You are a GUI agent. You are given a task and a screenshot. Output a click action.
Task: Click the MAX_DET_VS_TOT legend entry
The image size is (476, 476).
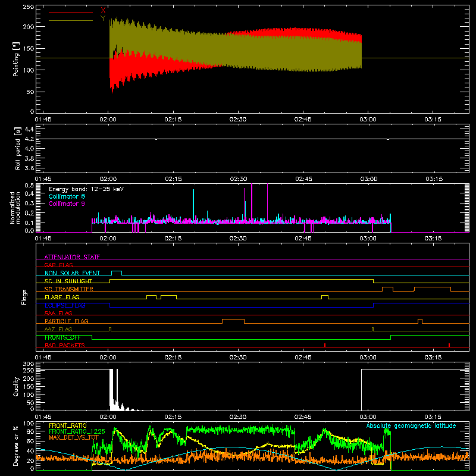click(74, 437)
